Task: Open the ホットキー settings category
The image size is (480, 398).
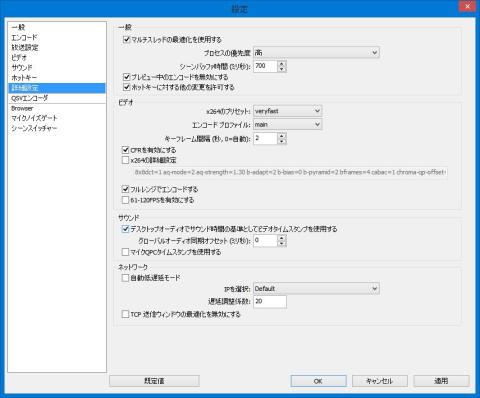Action: [x=57, y=78]
